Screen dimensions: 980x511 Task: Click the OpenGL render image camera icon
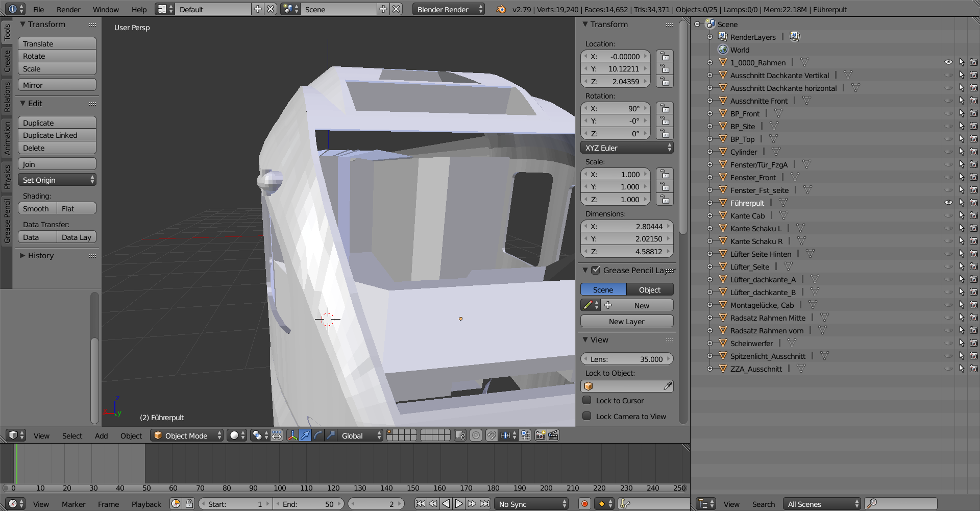[x=540, y=435]
